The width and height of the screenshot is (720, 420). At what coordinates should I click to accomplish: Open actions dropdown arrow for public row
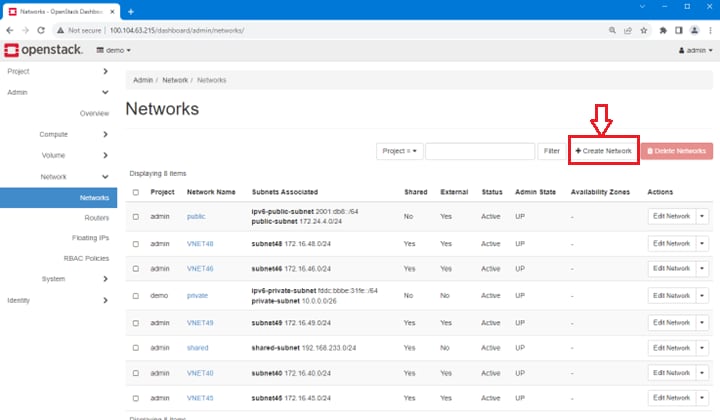[702, 216]
